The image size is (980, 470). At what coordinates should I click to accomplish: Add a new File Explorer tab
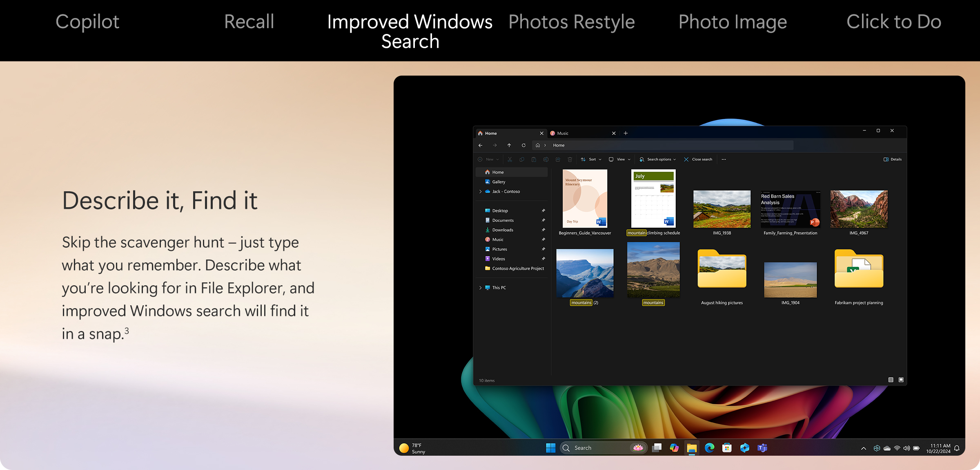[626, 133]
